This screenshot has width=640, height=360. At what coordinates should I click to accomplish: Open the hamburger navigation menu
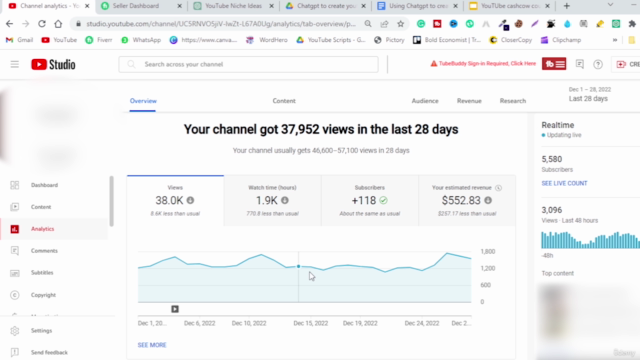[x=15, y=64]
